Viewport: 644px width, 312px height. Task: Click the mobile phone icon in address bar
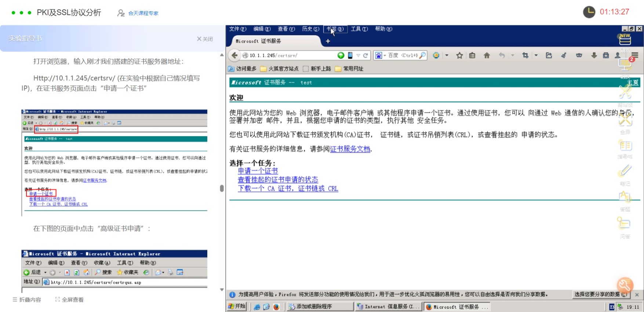350,55
